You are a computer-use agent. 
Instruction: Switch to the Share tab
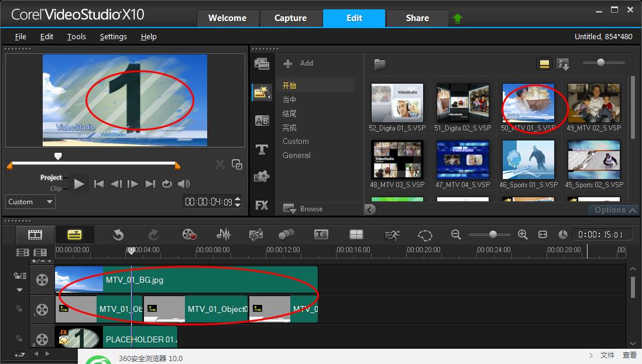click(417, 18)
